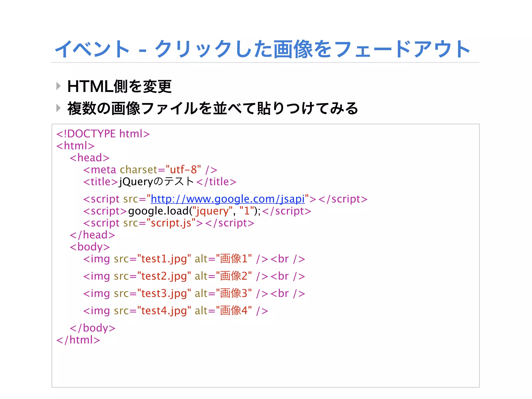
Task: Click the opening <body> tag
Action: 90,247
